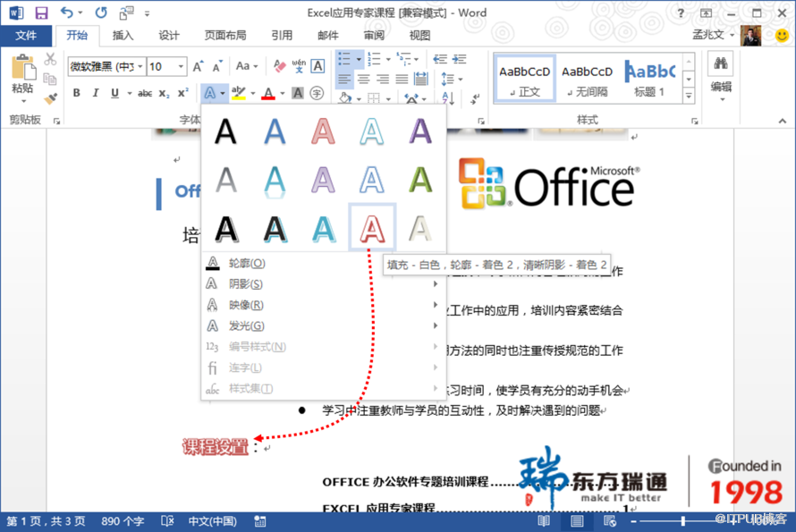Screen dimensions: 796x532
Task: Click the zoom slider in status bar
Action: (x=683, y=521)
